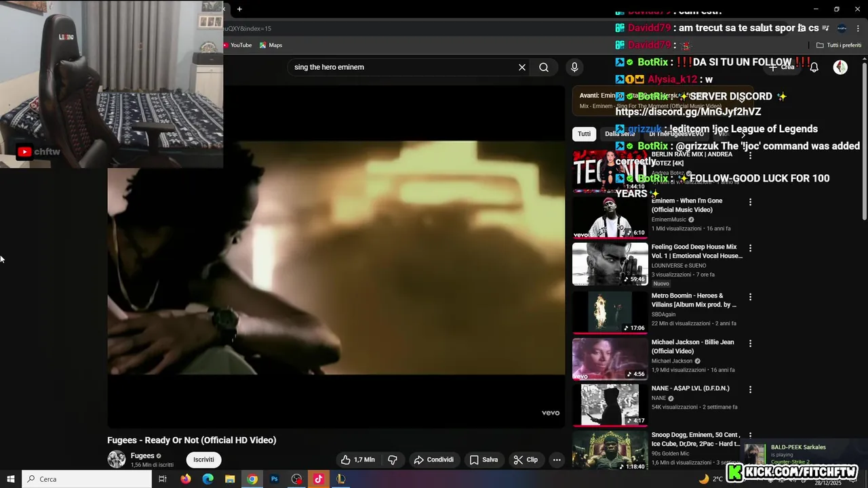
Task: Click the video title 'Fugees - Ready Or Not'
Action: click(192, 440)
